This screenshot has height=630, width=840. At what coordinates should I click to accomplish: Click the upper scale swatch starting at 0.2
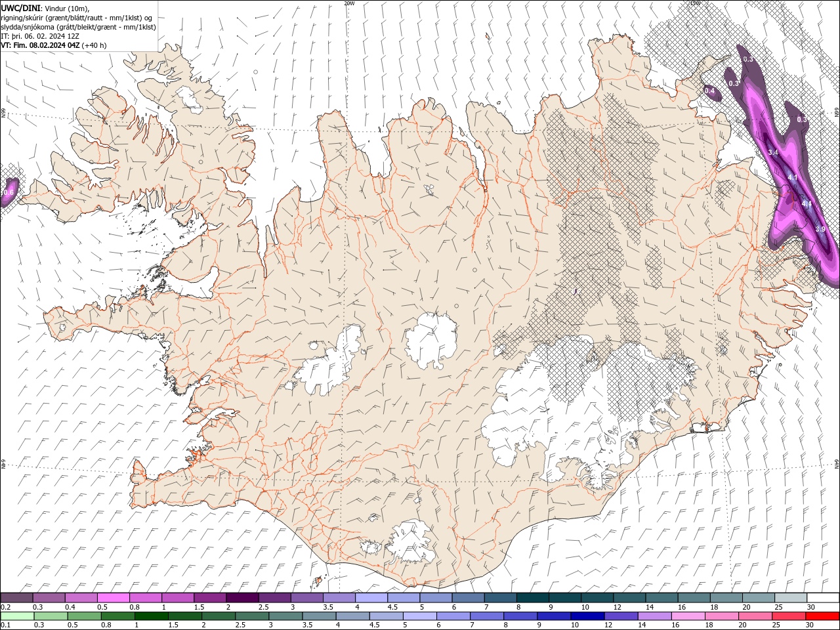point(16,598)
